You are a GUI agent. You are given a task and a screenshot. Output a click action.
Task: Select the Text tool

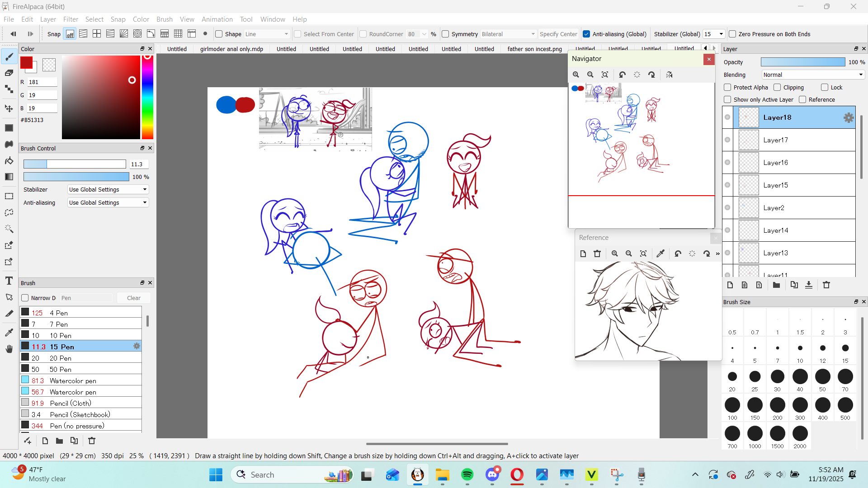9,281
